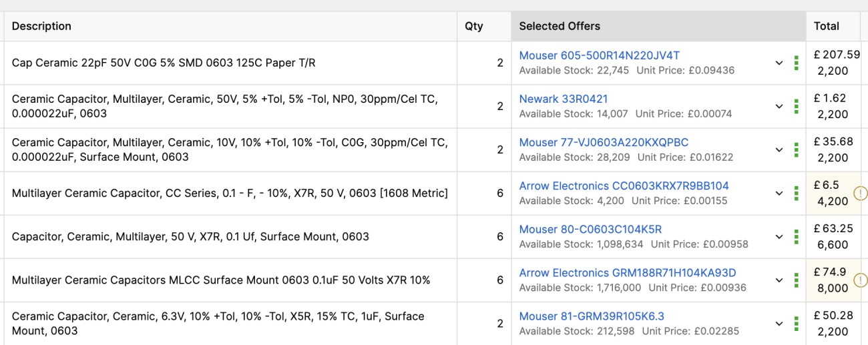Expand offers dropdown for Mouser 81-GRM39R105K6.3

779,324
